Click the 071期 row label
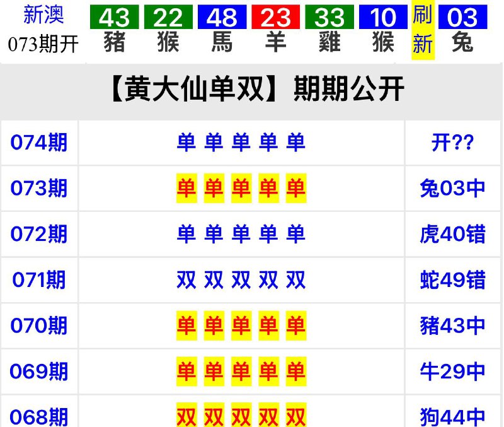 [39, 279]
